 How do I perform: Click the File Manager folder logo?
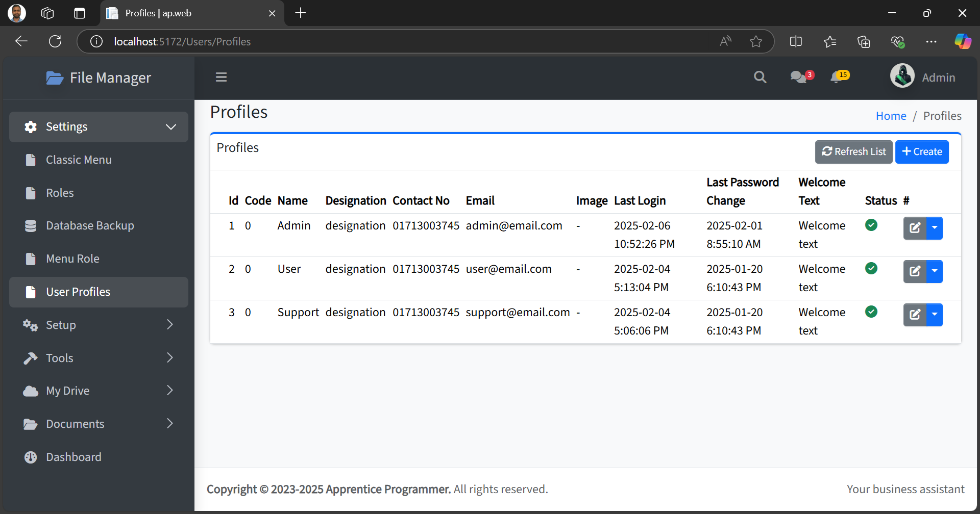[55, 78]
